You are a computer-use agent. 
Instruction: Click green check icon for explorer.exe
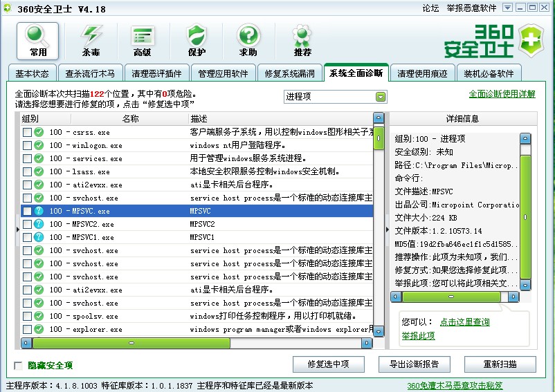click(x=39, y=329)
